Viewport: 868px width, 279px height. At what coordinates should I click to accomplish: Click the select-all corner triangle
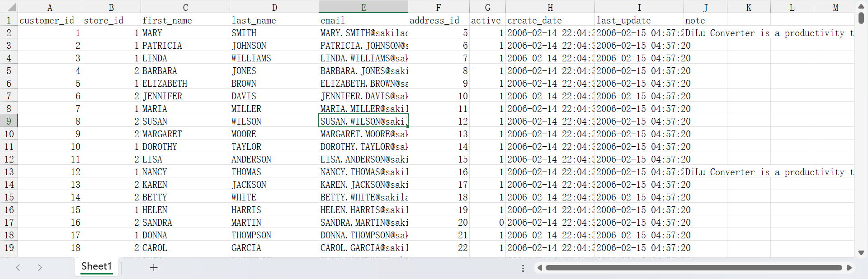12,7
